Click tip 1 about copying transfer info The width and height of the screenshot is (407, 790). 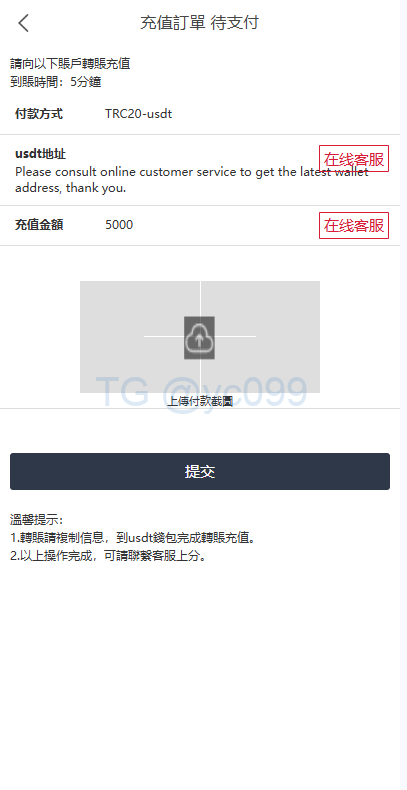coord(134,538)
